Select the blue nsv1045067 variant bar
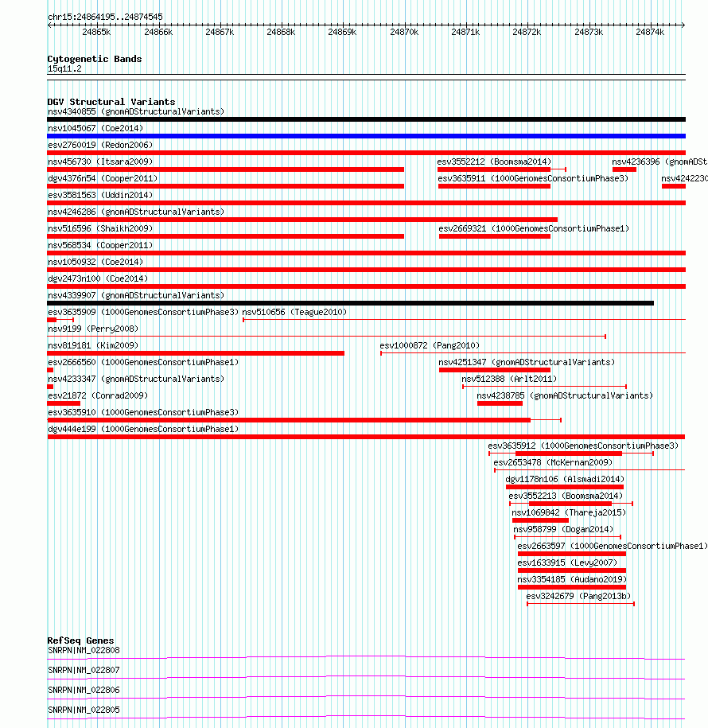This screenshot has width=708, height=728. click(366, 136)
